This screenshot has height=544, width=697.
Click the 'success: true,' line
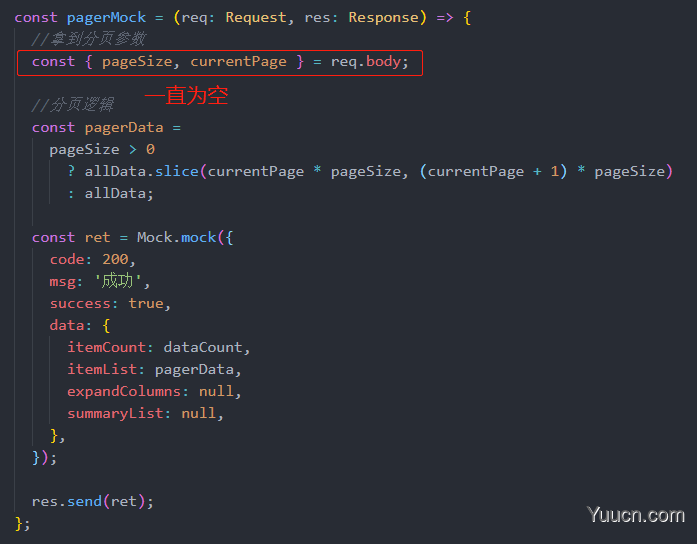pyautogui.click(x=110, y=304)
